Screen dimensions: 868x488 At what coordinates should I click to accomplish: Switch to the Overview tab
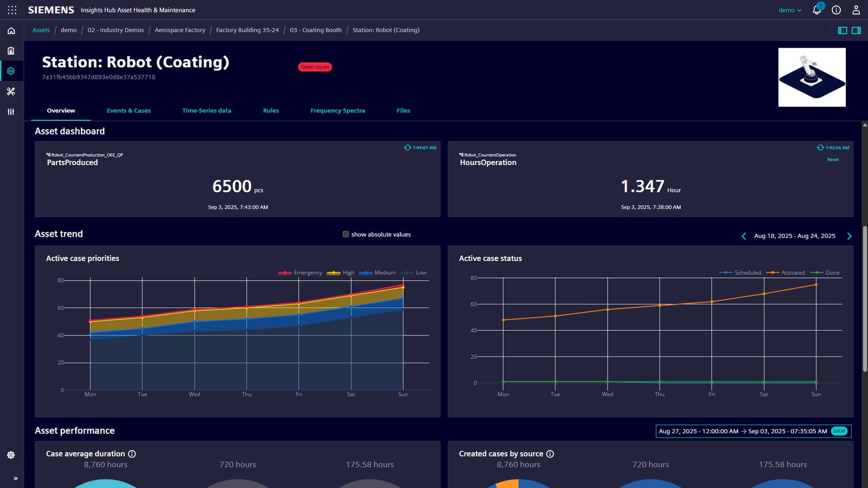(61, 111)
